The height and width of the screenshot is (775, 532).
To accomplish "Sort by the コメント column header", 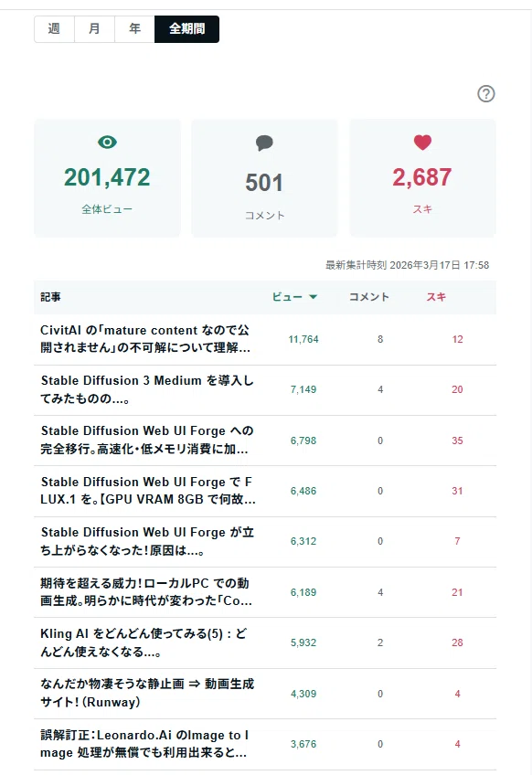I will click(x=369, y=297).
